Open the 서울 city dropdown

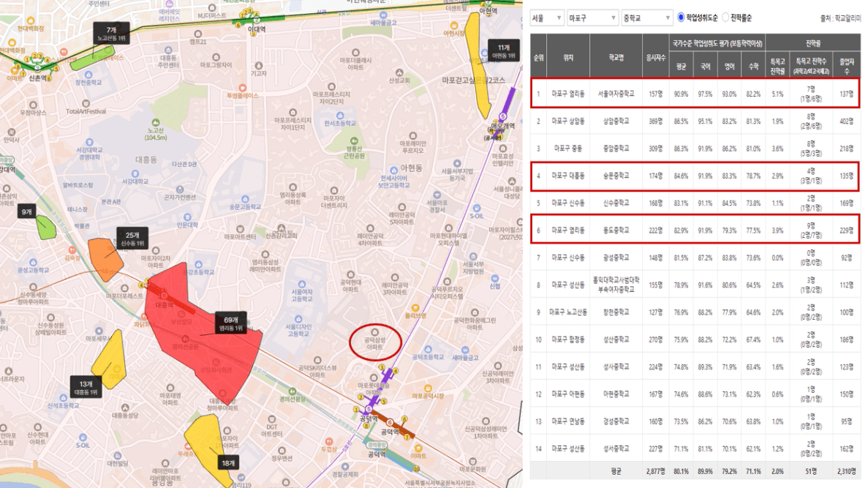(x=546, y=18)
